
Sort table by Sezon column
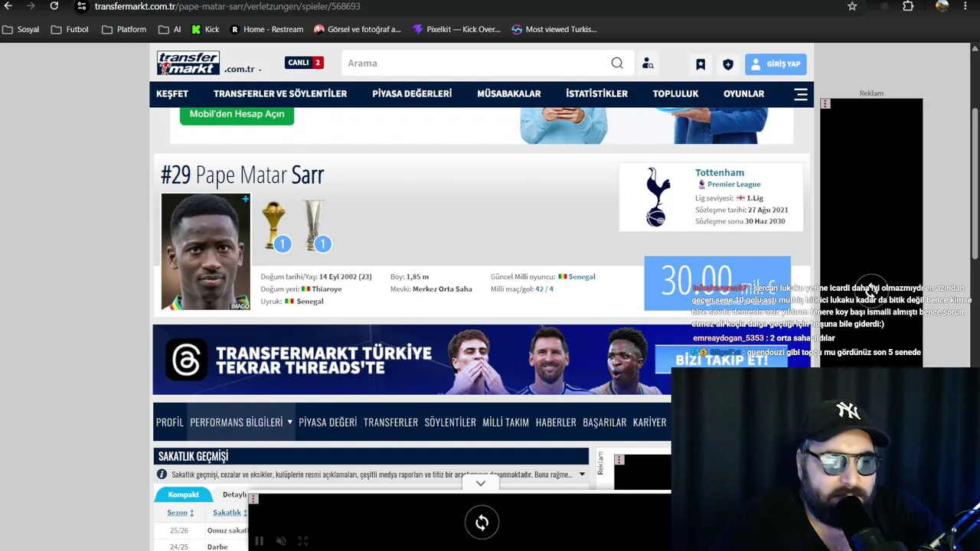(181, 513)
